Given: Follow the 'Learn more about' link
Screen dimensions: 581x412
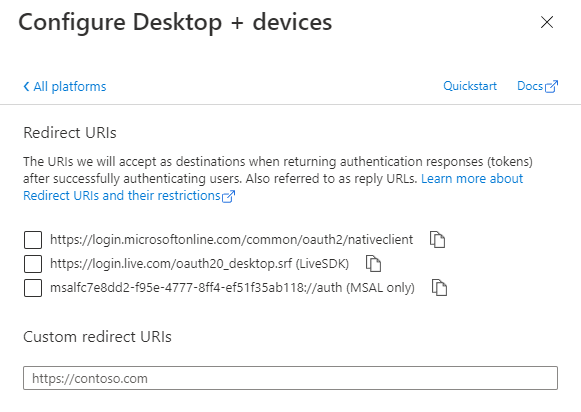Looking at the screenshot, I should (472, 179).
